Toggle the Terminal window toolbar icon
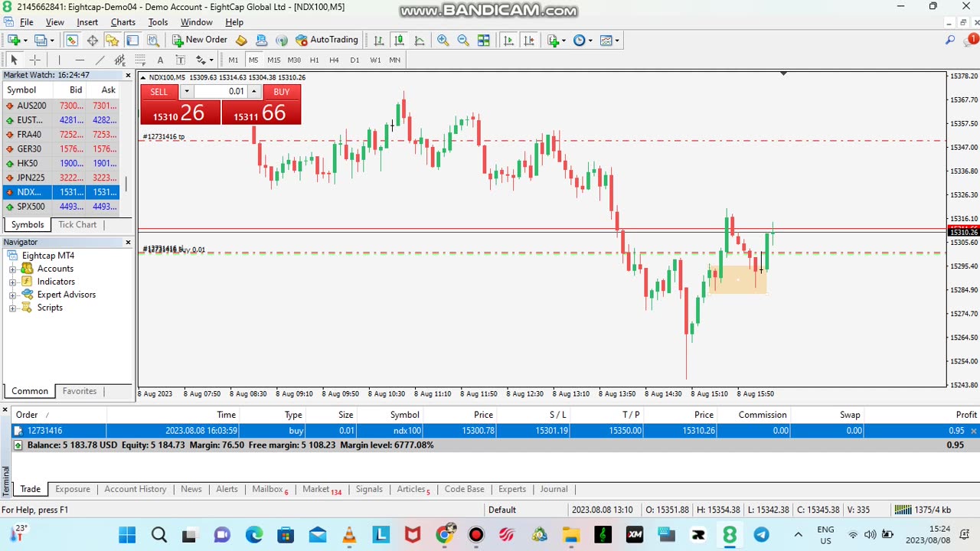This screenshot has height=551, width=980. (132, 41)
